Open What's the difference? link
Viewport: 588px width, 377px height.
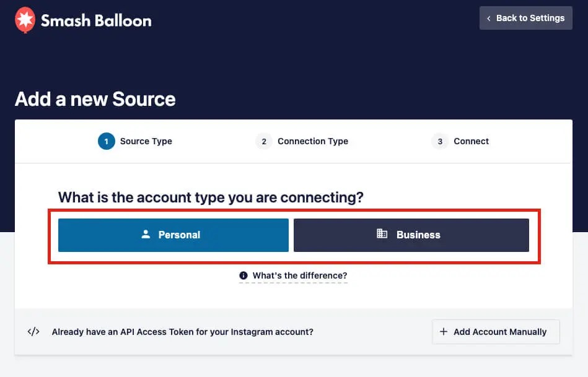click(x=300, y=275)
